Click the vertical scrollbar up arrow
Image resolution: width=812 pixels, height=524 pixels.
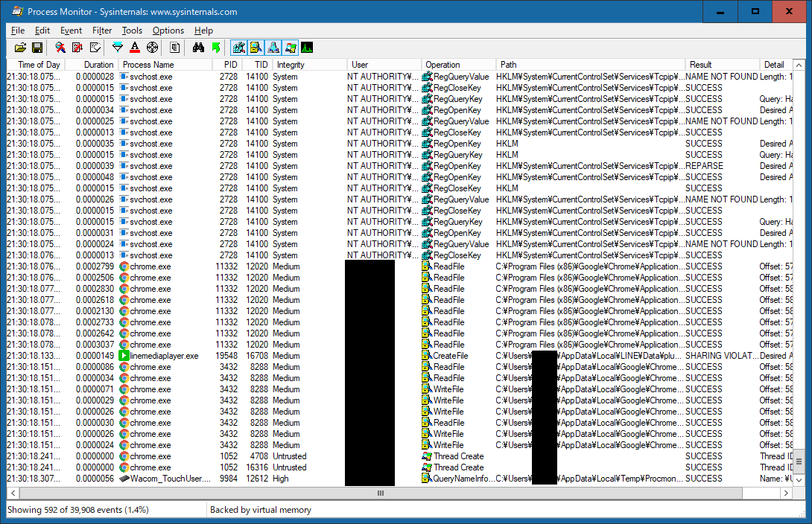[x=799, y=65]
